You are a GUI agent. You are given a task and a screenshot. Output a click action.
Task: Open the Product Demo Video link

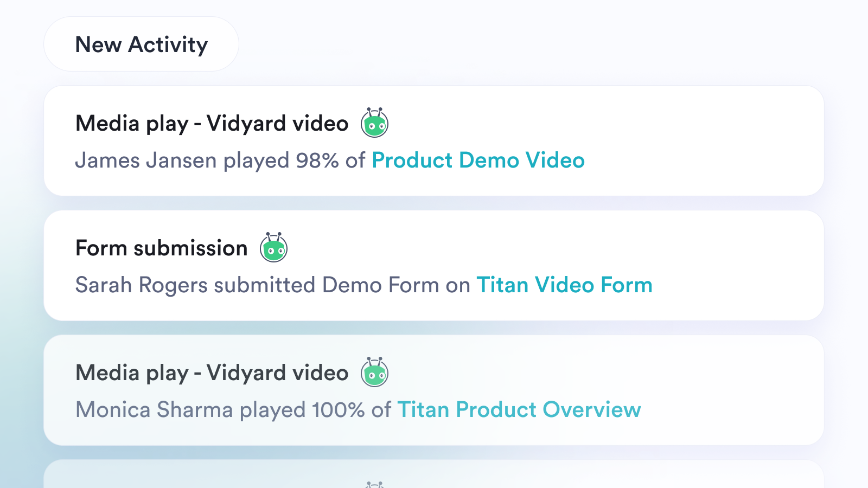(478, 160)
